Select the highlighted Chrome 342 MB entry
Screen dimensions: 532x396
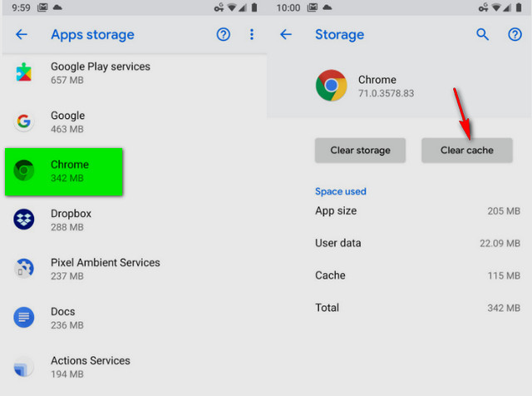[x=64, y=171]
